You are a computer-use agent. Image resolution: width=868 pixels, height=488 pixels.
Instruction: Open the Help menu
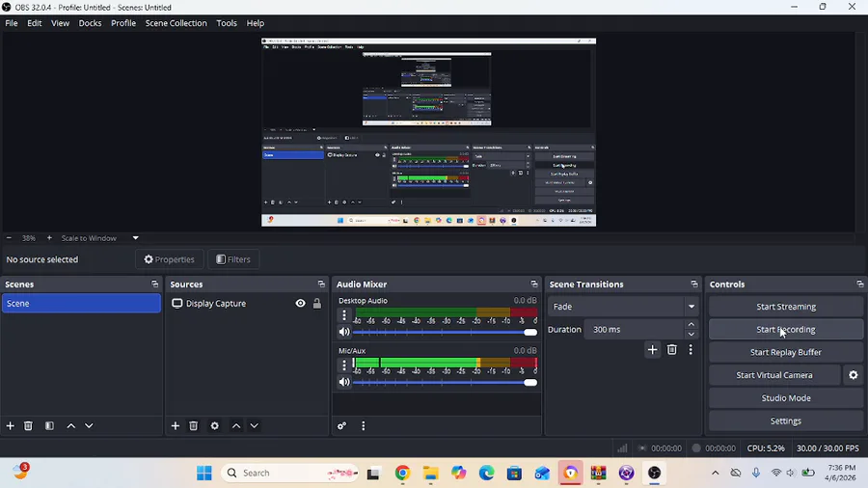(256, 23)
